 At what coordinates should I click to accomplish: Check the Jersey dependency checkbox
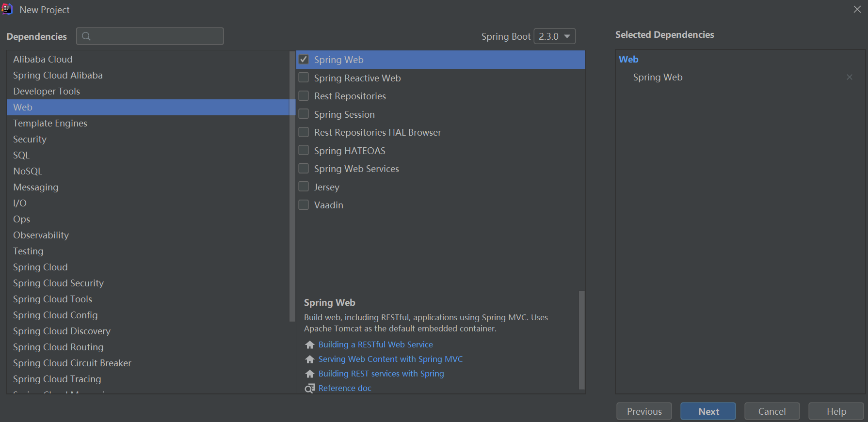(304, 187)
